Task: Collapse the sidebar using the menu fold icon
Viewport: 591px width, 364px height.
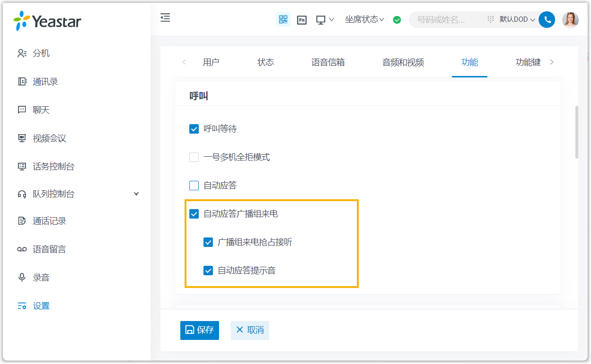Action: coord(165,18)
